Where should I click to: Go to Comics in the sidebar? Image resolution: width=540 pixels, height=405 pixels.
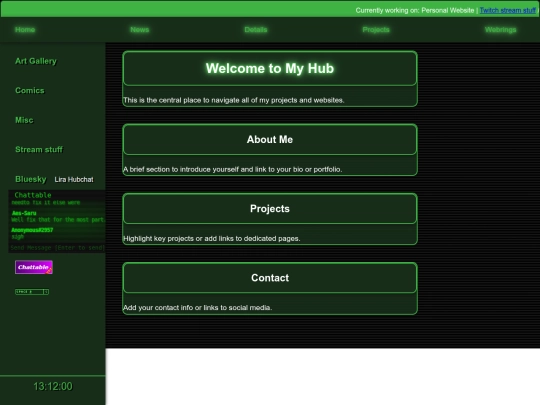click(x=30, y=91)
